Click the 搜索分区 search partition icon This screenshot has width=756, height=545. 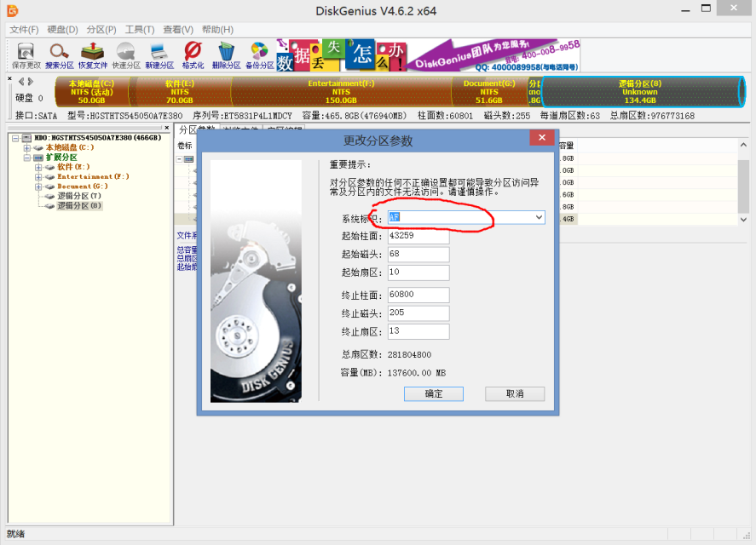tap(60, 55)
